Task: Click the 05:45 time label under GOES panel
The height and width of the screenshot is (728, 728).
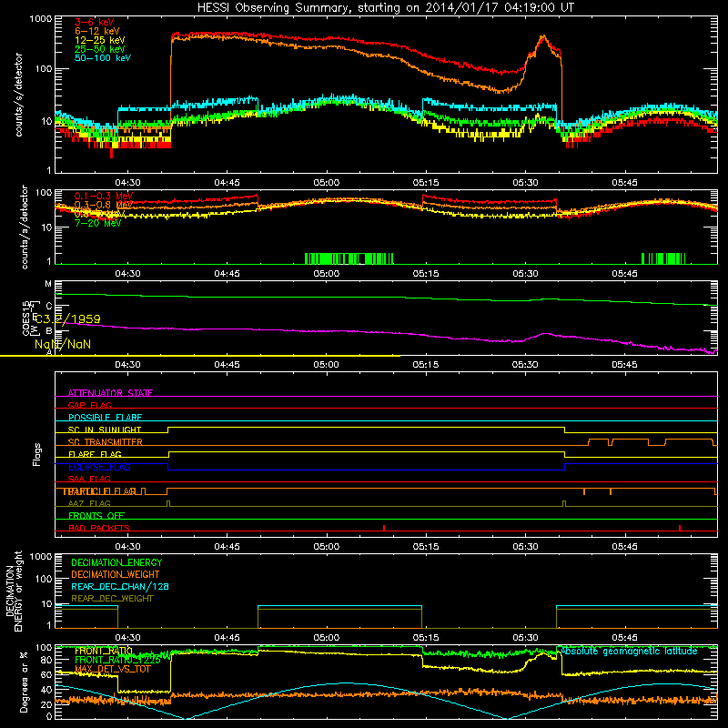Action: (624, 365)
